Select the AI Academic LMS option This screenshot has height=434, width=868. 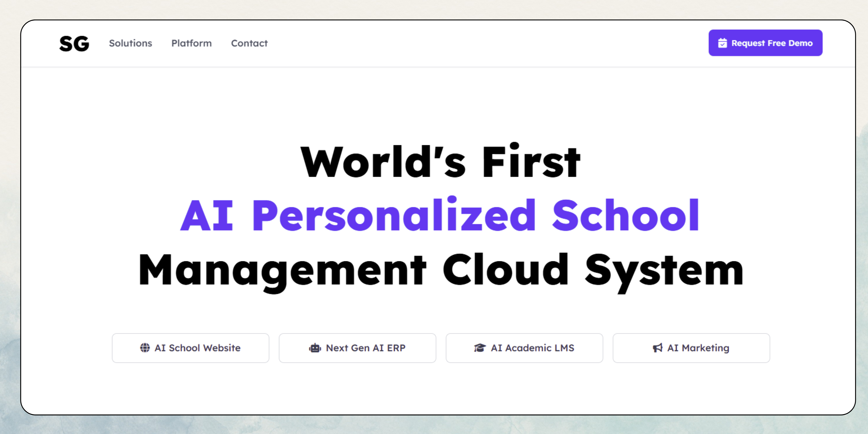[x=524, y=348]
